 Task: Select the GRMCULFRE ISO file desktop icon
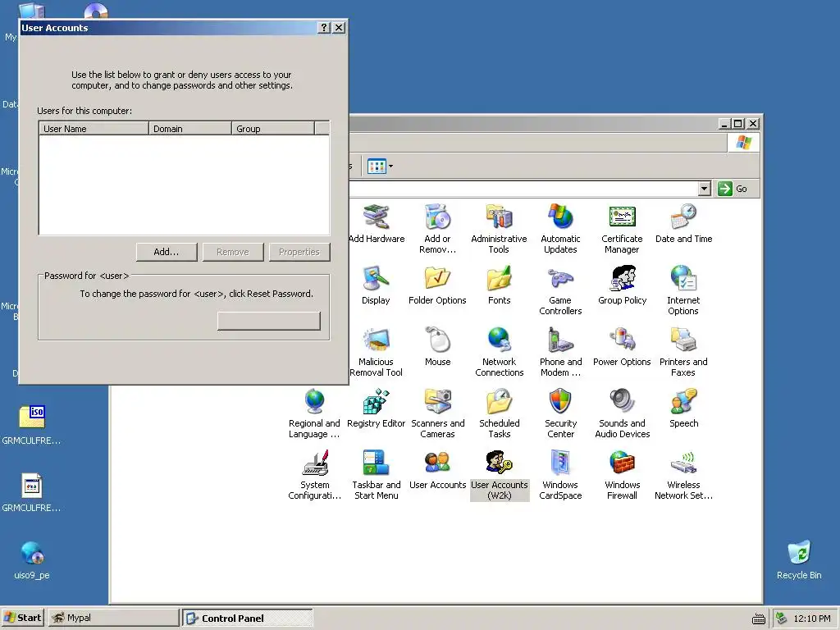(x=32, y=425)
